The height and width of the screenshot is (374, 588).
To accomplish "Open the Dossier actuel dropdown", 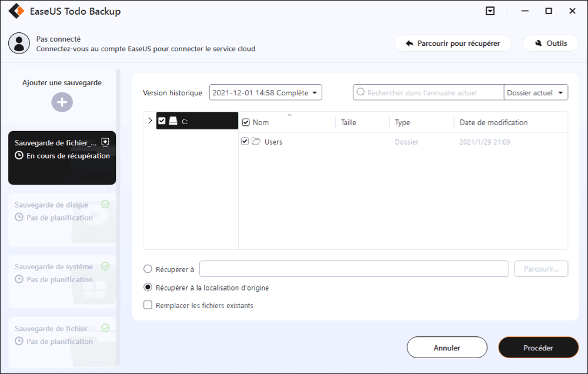I will click(x=536, y=92).
